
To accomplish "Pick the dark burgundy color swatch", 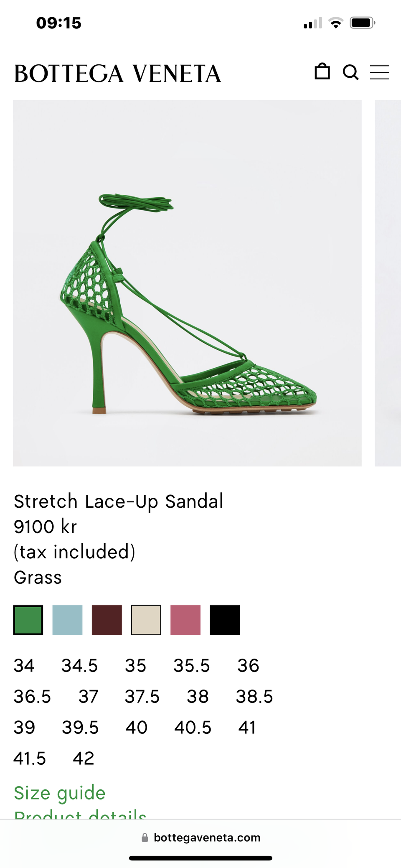I will pyautogui.click(x=107, y=620).
